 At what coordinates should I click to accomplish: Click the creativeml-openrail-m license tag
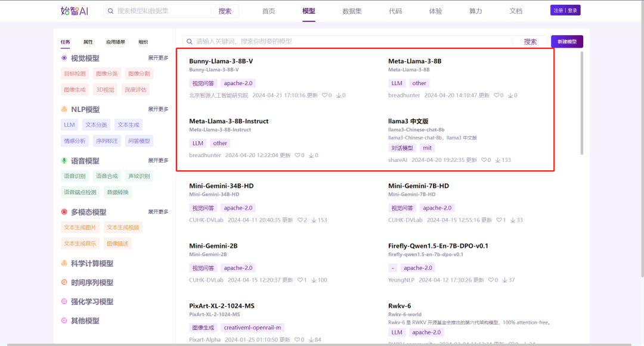coord(253,328)
